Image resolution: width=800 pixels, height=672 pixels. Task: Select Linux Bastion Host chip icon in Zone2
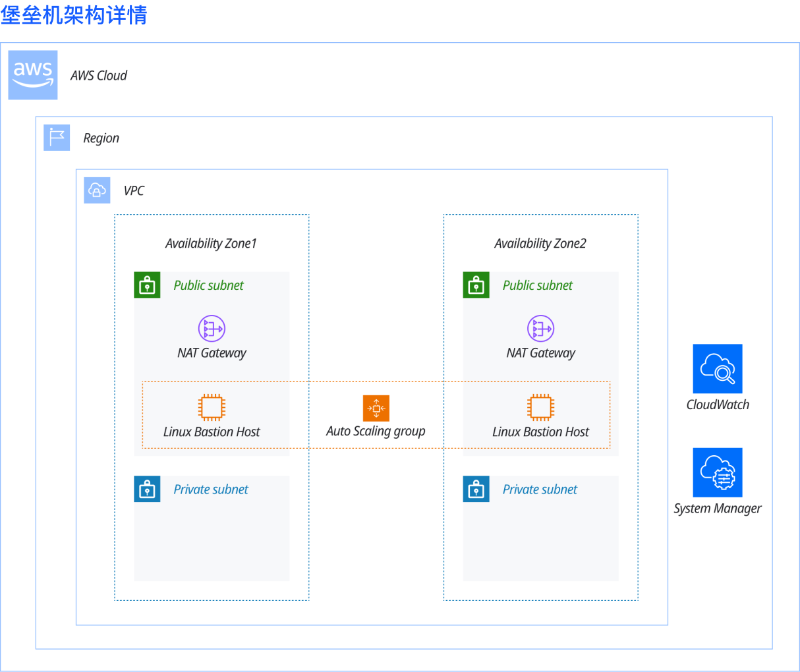pyautogui.click(x=540, y=407)
